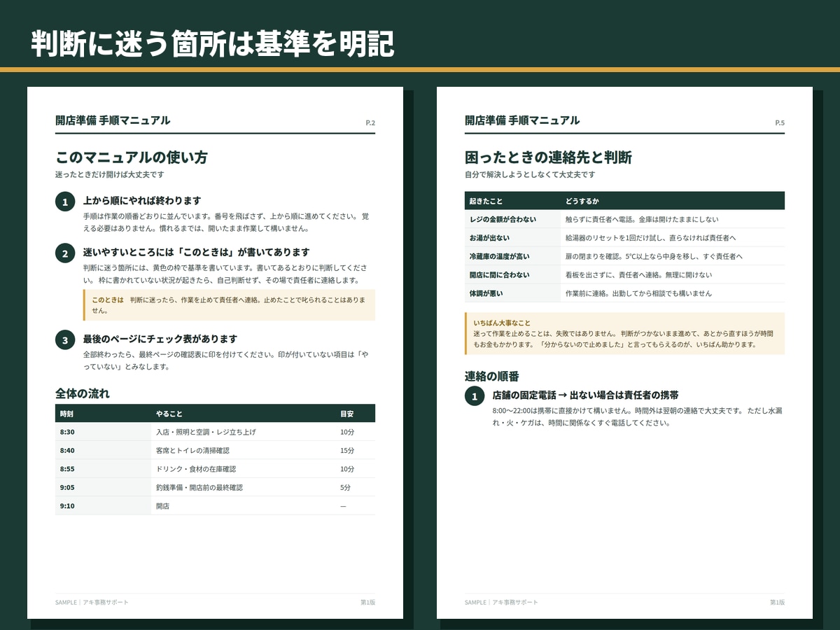Click the subtitle 自分で解決しようとしなくて大丈夫です
Viewport: 840px width, 630px height.
pos(530,174)
